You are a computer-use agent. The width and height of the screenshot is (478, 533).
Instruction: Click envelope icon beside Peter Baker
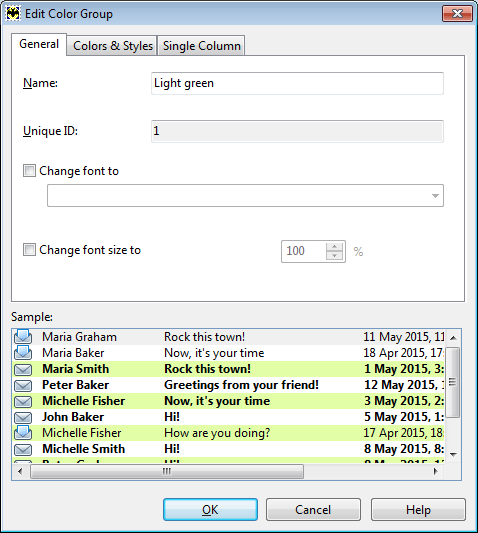[x=23, y=385]
